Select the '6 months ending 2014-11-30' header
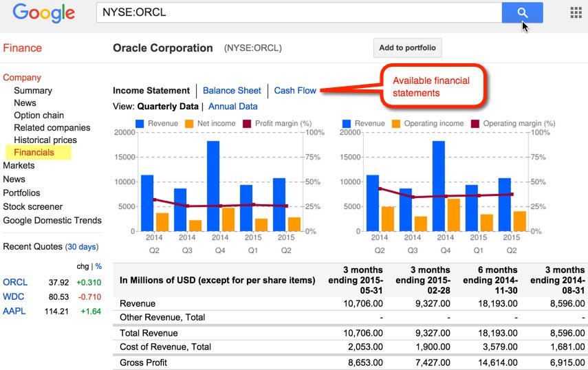 490,280
